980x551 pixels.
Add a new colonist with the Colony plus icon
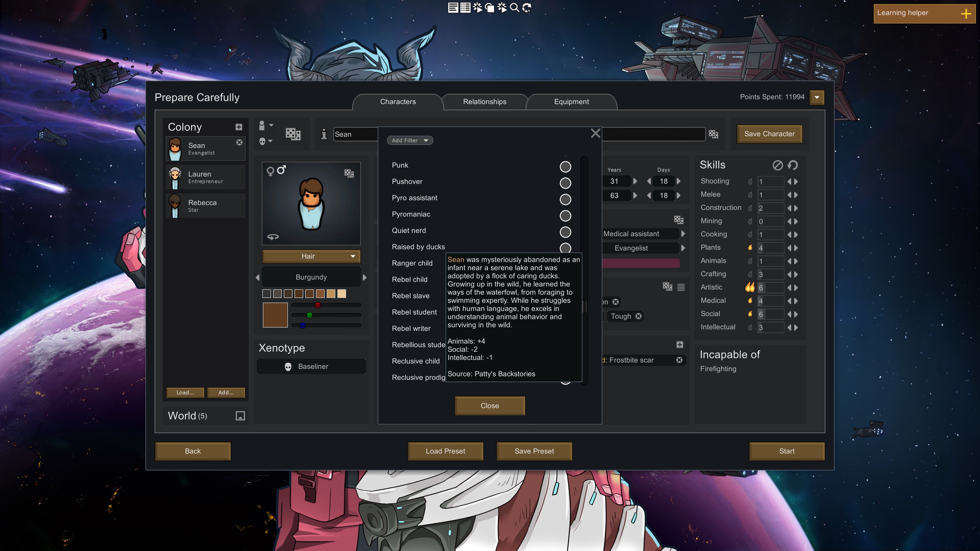click(x=239, y=127)
